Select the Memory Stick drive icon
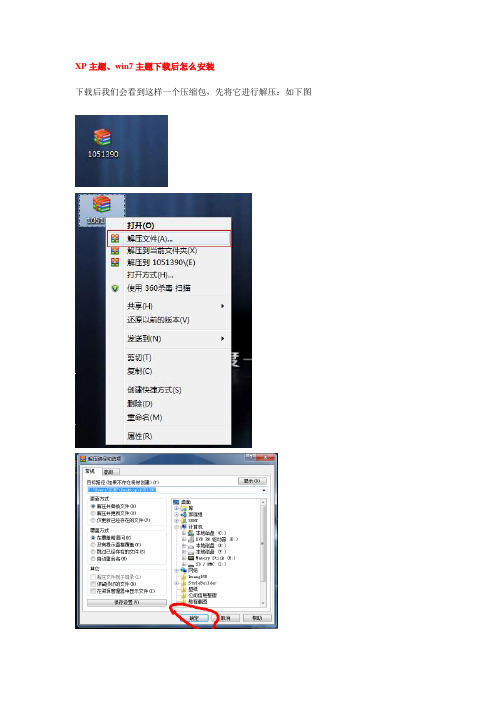Image resolution: width=496 pixels, height=702 pixels. 191,558
